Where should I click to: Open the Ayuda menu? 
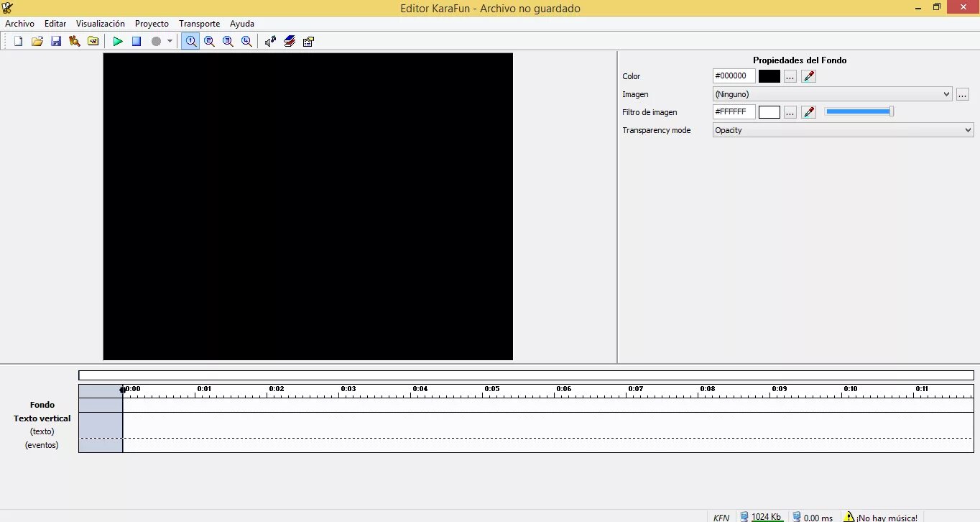click(x=242, y=24)
